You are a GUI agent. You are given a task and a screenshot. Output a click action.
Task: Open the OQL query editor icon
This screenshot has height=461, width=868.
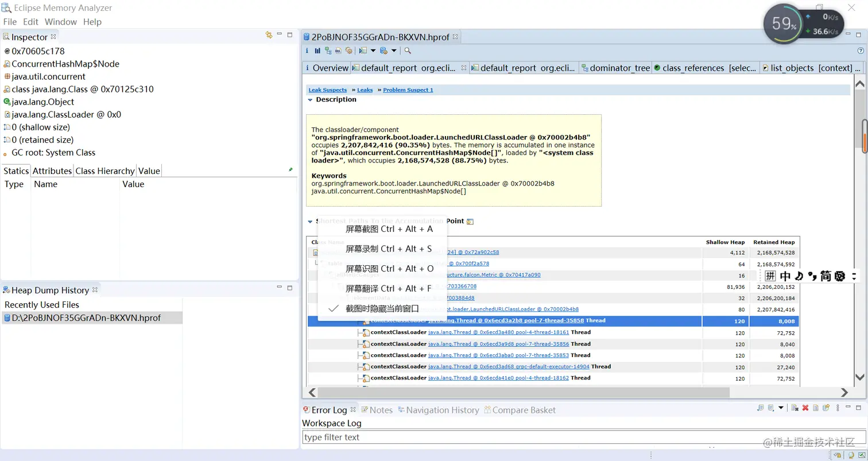click(x=338, y=51)
